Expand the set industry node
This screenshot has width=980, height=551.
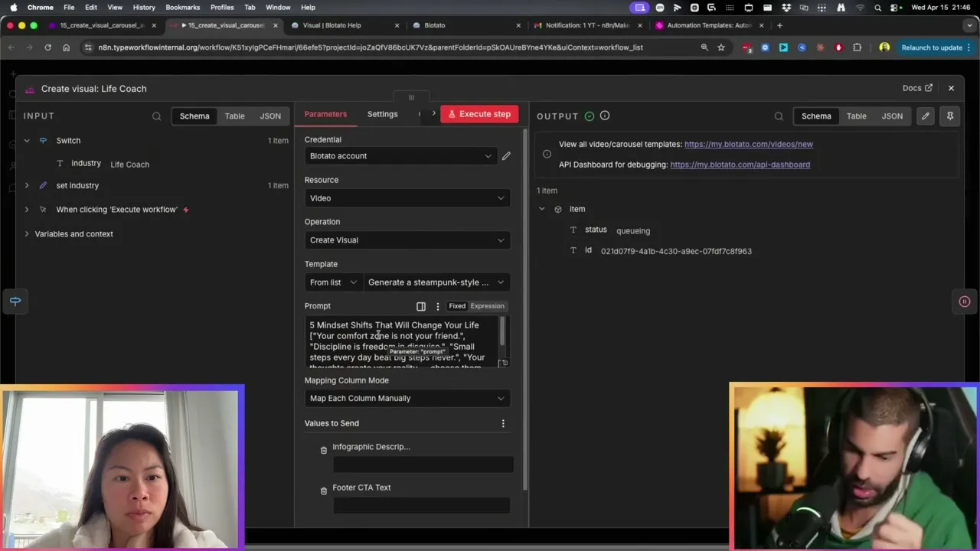coord(27,186)
